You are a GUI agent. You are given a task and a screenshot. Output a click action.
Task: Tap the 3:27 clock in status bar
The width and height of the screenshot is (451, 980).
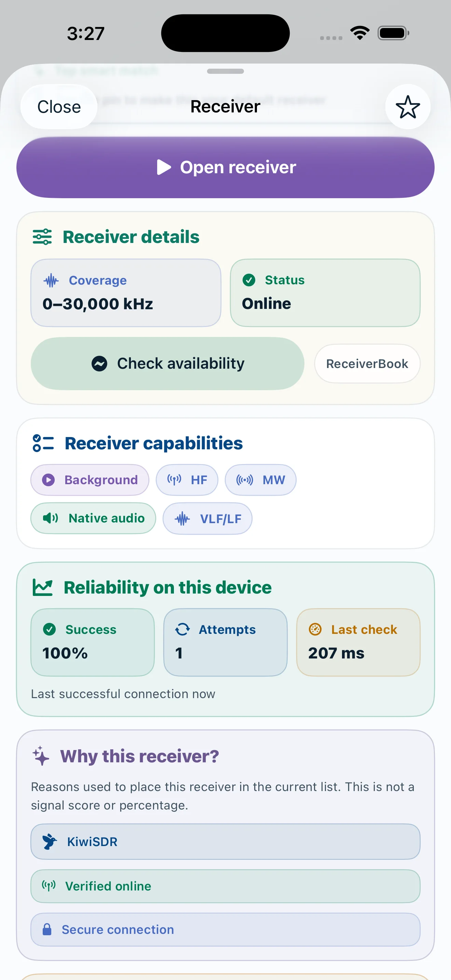pos(85,33)
